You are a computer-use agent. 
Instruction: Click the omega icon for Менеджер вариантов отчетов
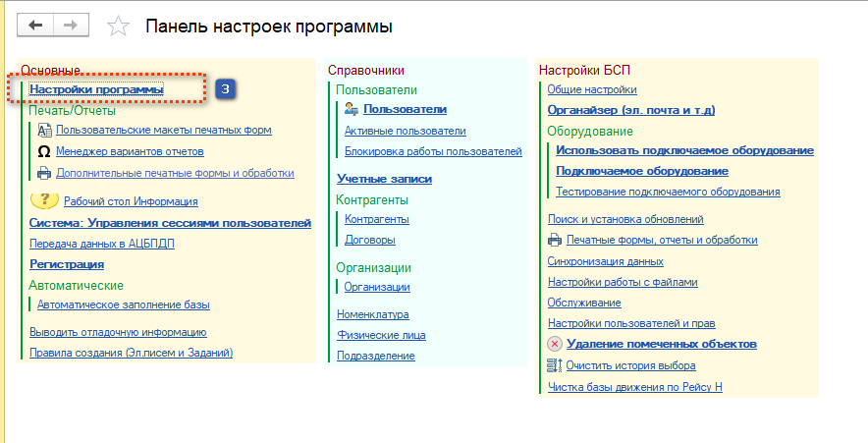pos(44,151)
